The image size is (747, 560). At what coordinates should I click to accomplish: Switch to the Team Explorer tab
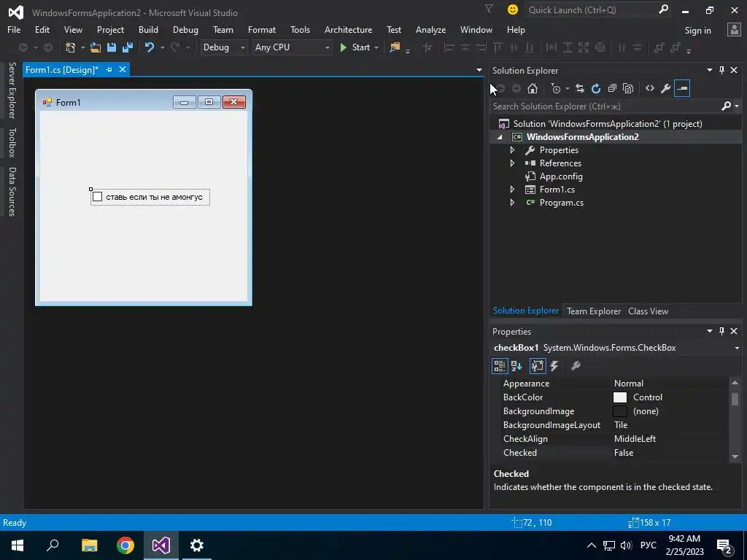[x=594, y=311]
